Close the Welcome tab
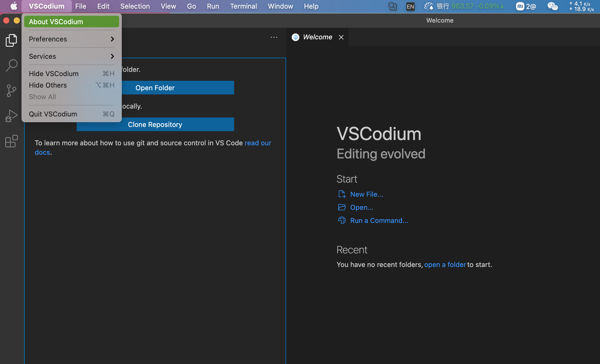 click(341, 37)
